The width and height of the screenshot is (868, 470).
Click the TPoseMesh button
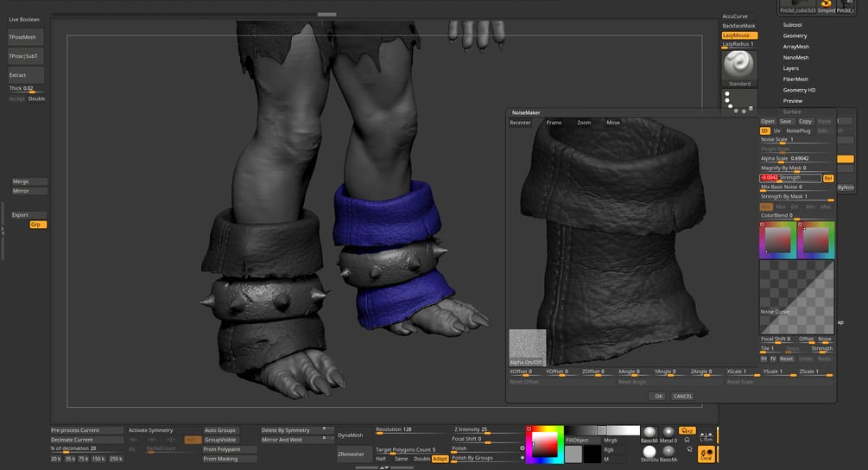25,37
